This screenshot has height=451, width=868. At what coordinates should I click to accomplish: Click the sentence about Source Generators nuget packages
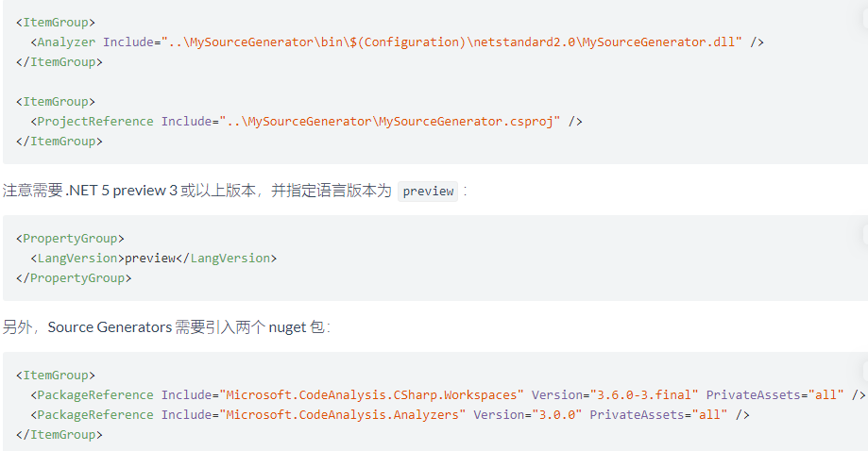[166, 327]
